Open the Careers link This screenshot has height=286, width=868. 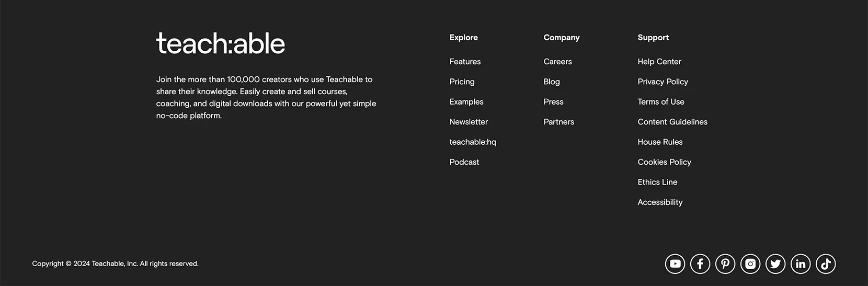pyautogui.click(x=557, y=62)
